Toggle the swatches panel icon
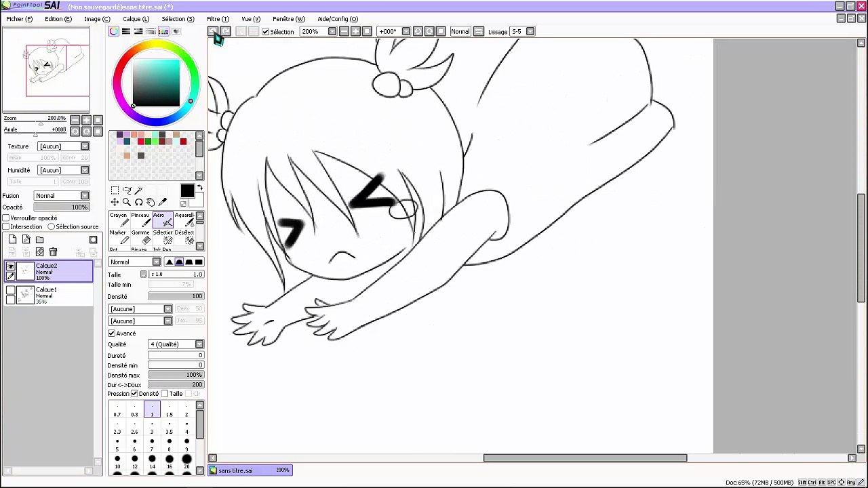868x488 pixels. (163, 31)
